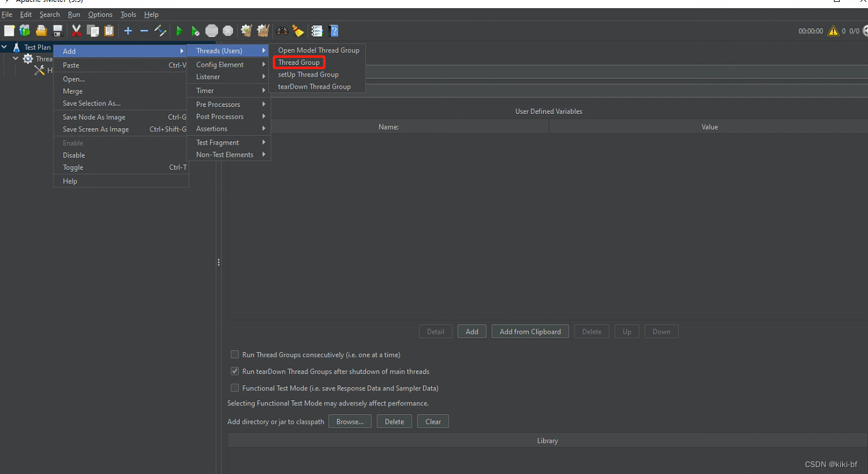Click the Save floppy disk toolbar icon
Viewport: 868px width, 474px height.
[58, 31]
